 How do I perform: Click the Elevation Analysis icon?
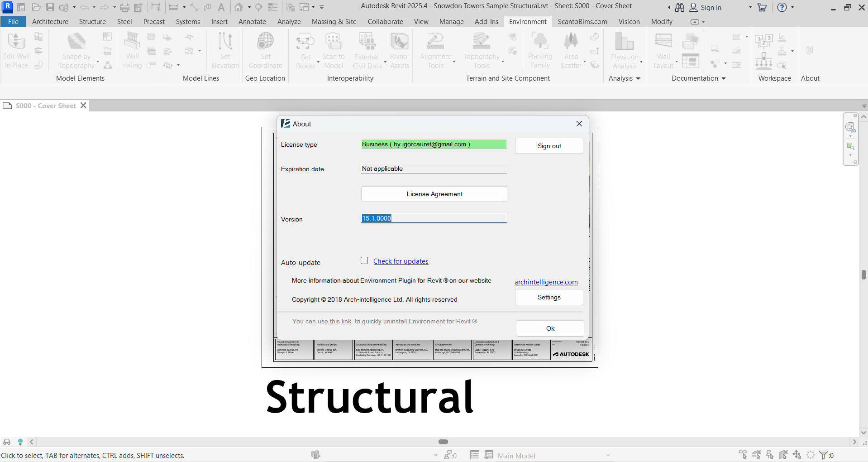(x=625, y=42)
